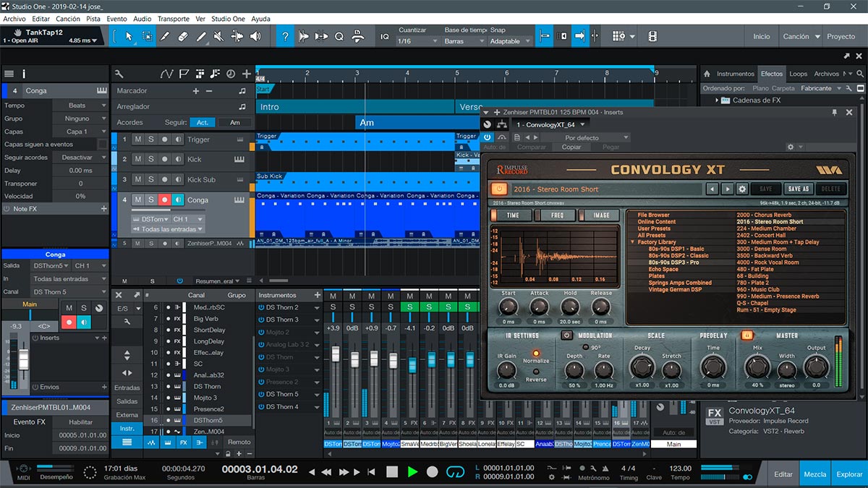Open track list wrench options
Viewport: 868px width, 488px height.
[119, 74]
